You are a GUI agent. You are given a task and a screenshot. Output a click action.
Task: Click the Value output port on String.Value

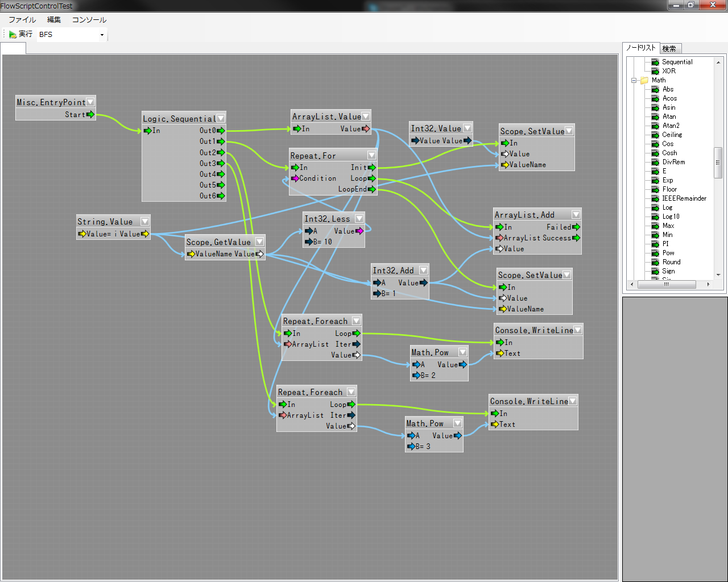tap(145, 234)
